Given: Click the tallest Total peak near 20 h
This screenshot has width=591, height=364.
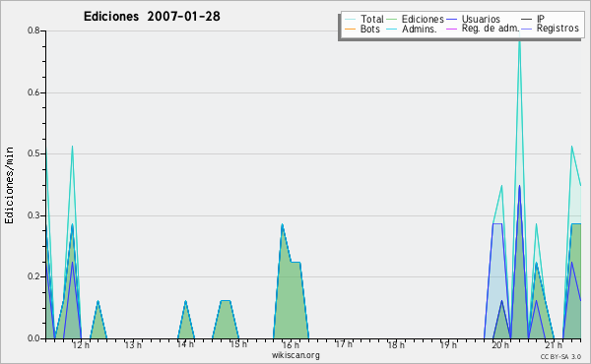Looking at the screenshot, I should coord(519,41).
